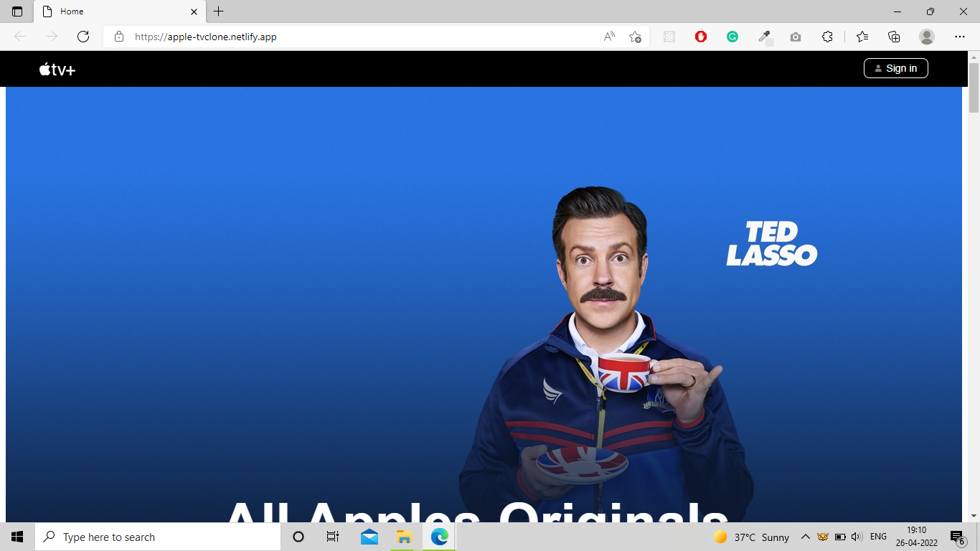Change the ENG input language

pos(878,537)
